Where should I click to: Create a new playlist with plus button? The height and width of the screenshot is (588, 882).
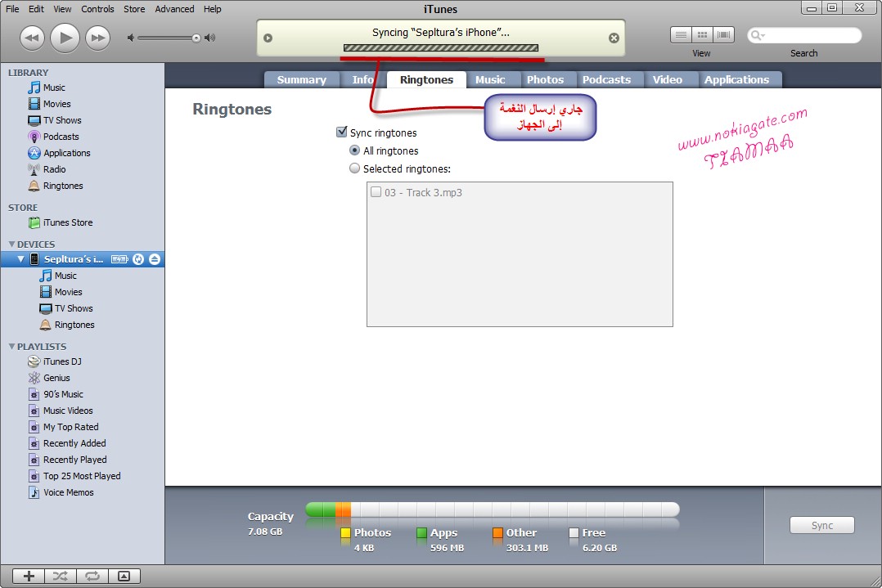pos(29,576)
